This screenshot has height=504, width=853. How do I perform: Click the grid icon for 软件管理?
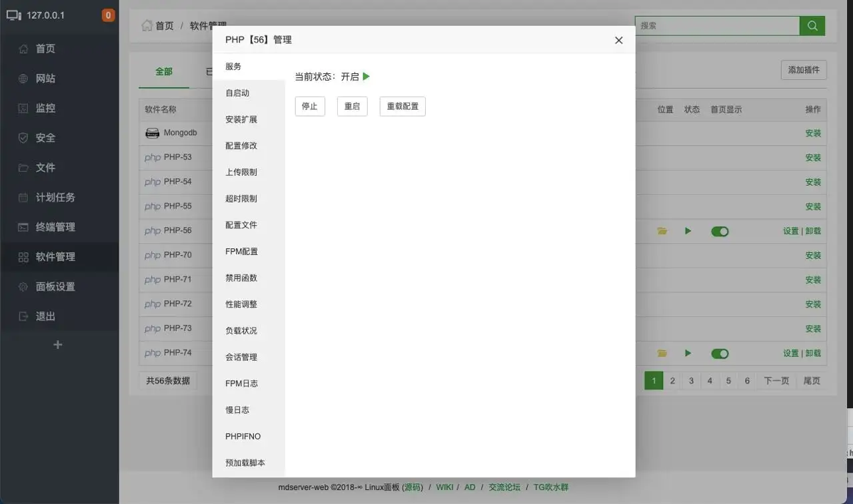pyautogui.click(x=23, y=257)
